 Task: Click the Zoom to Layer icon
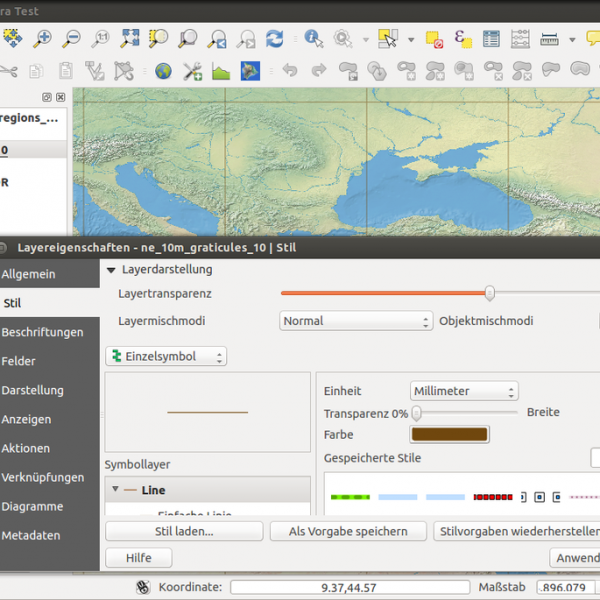click(188, 38)
